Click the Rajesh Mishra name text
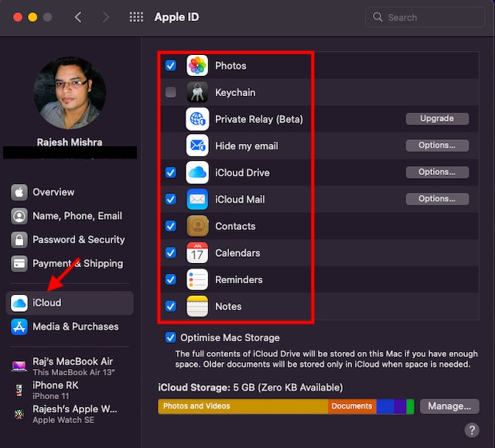Screen dimensions: 495x448 [x=70, y=142]
